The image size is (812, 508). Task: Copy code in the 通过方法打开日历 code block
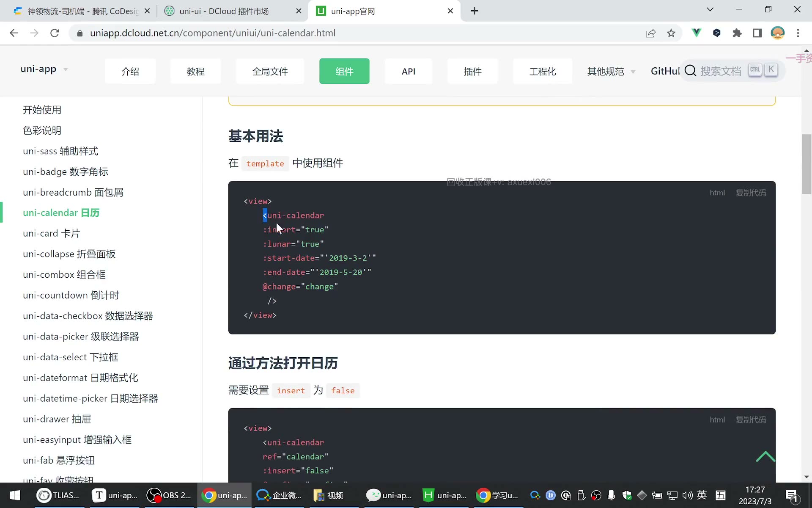coord(751,420)
